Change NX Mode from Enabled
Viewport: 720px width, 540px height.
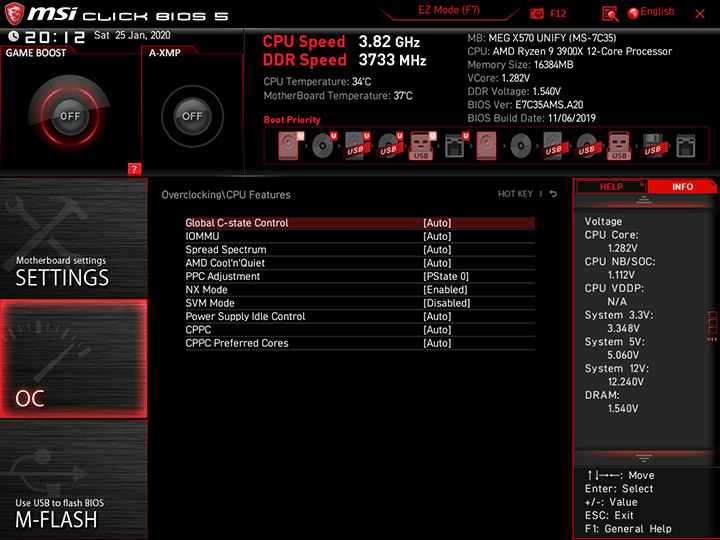pos(360,289)
